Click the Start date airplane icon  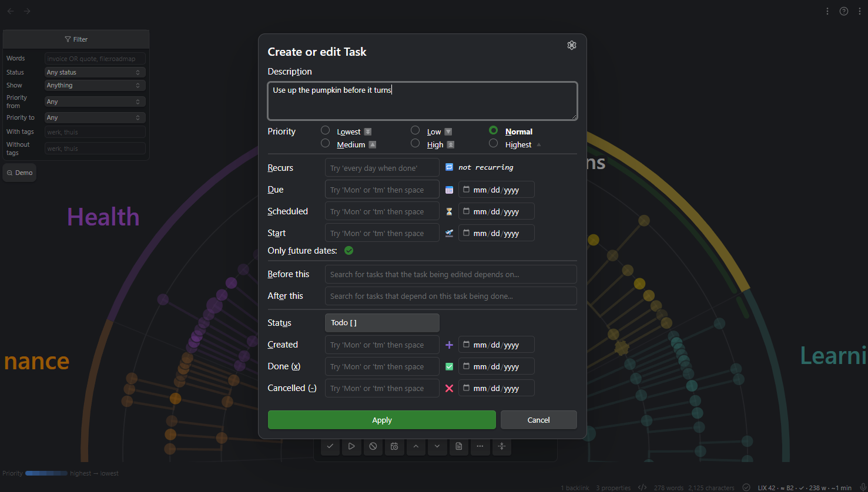[x=449, y=233]
